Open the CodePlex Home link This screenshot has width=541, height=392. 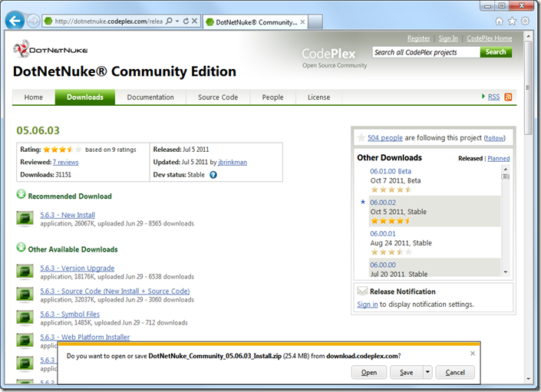click(490, 38)
